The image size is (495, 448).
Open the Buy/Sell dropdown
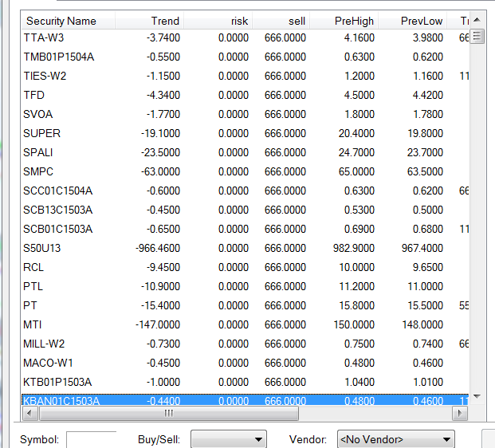click(x=229, y=439)
